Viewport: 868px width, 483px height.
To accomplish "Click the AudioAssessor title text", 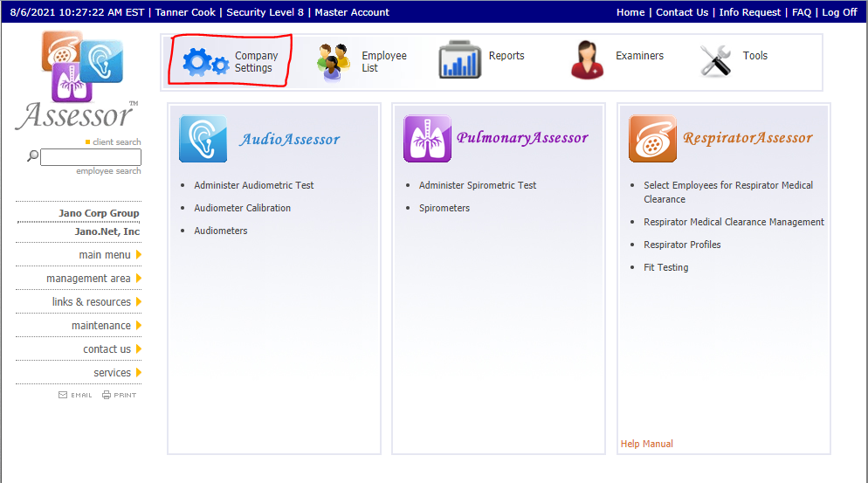I will (290, 139).
